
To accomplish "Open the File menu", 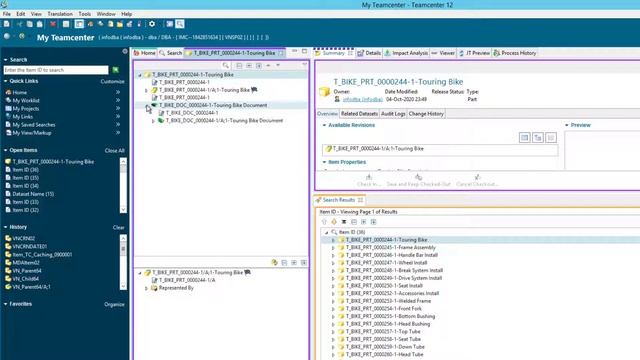I will tap(7, 14).
